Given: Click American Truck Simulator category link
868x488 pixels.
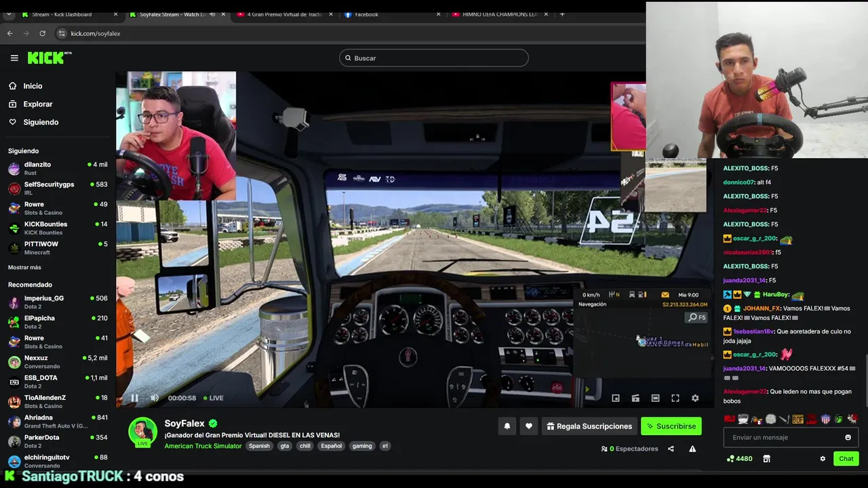Looking at the screenshot, I should (203, 446).
